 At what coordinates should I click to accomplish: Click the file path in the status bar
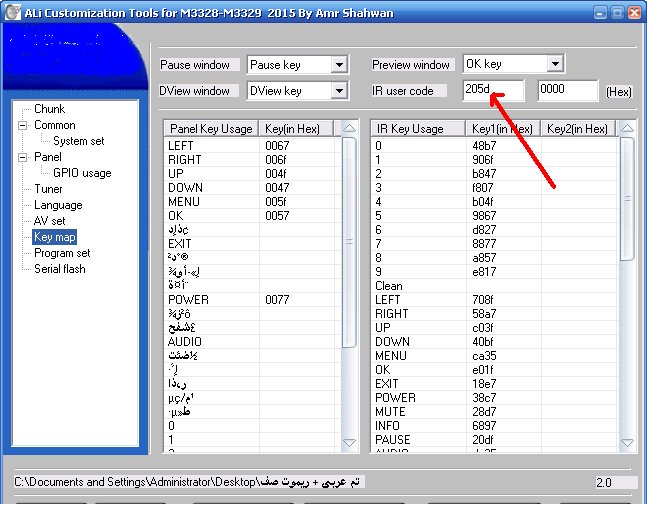pyautogui.click(x=189, y=482)
